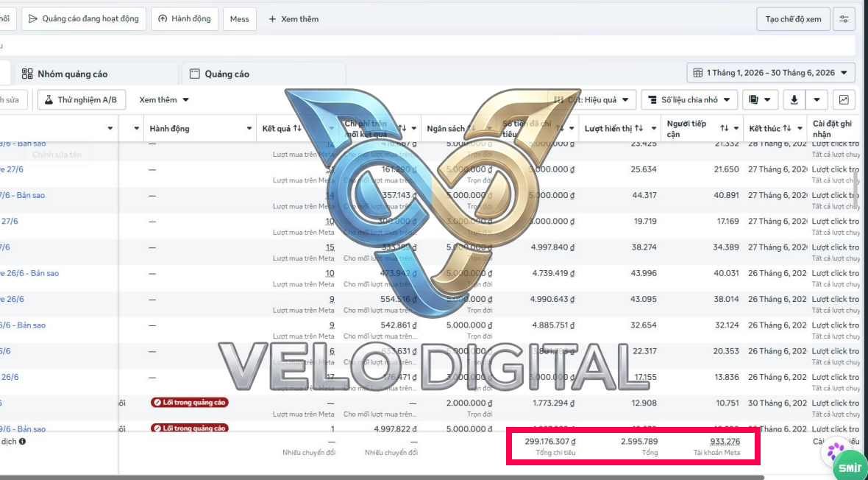
Task: Sort by Lượt hiển thị arrows
Action: pyautogui.click(x=638, y=129)
